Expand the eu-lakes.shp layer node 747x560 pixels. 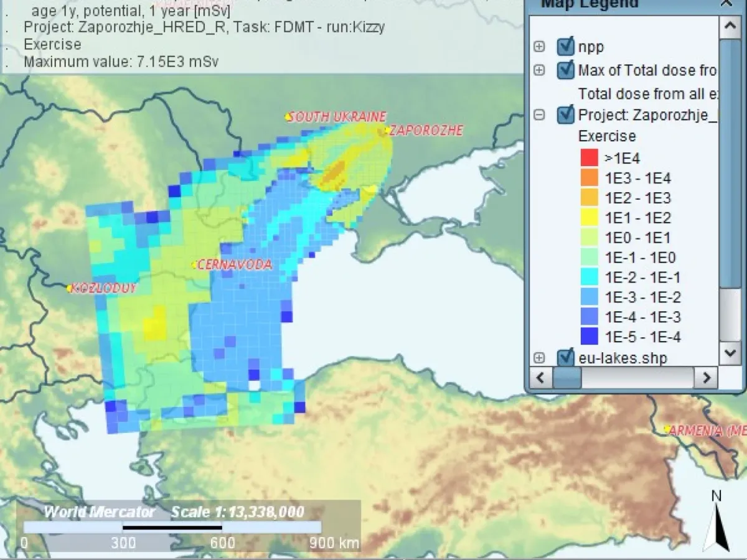click(x=539, y=358)
